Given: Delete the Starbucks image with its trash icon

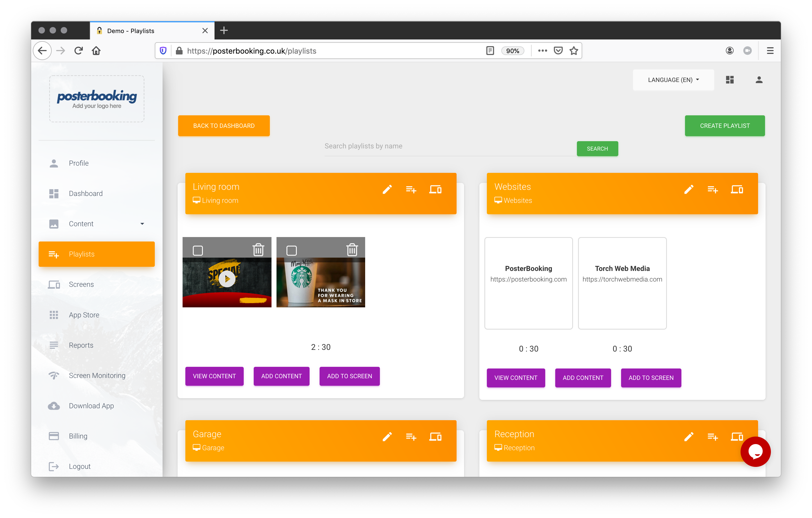Looking at the screenshot, I should [x=352, y=250].
